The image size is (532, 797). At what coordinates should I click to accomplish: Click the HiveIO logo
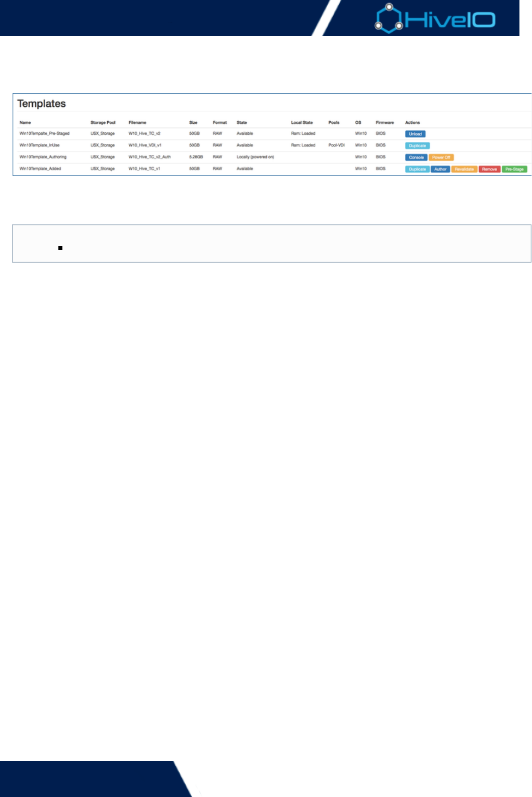[x=435, y=19]
